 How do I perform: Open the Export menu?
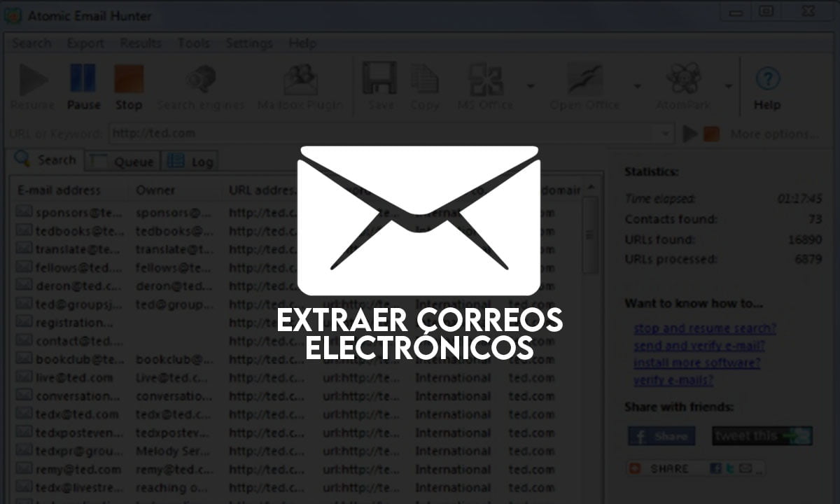(x=86, y=43)
